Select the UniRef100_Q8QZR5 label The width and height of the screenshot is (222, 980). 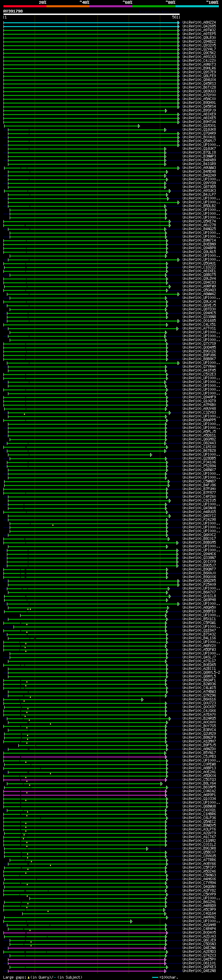[199, 581]
